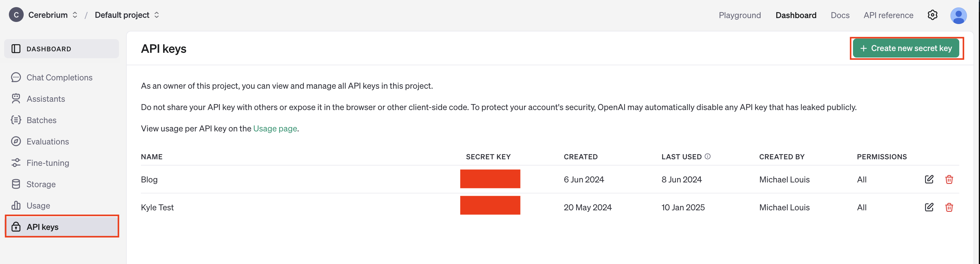Open the user profile avatar
980x264 pixels.
958,15
